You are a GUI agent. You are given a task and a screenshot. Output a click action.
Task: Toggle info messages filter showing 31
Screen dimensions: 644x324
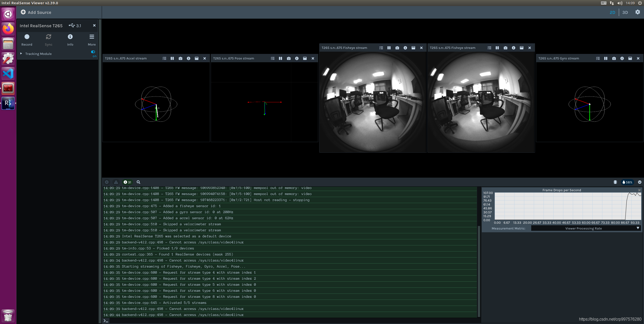(x=127, y=182)
